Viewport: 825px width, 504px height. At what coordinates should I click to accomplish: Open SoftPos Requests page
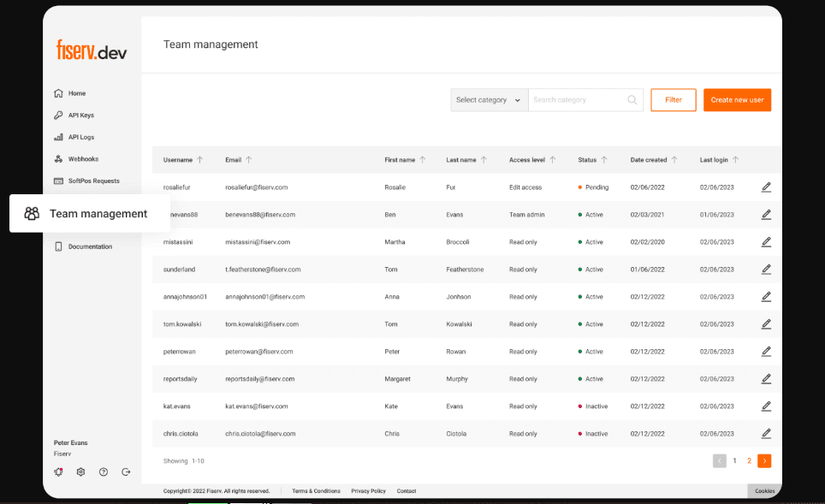point(86,181)
